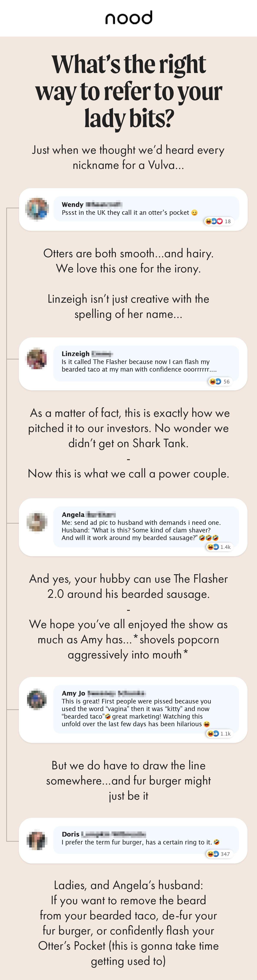The height and width of the screenshot is (980, 257).
Task: Click the name Angela in the third comment
Action: pos(73,514)
